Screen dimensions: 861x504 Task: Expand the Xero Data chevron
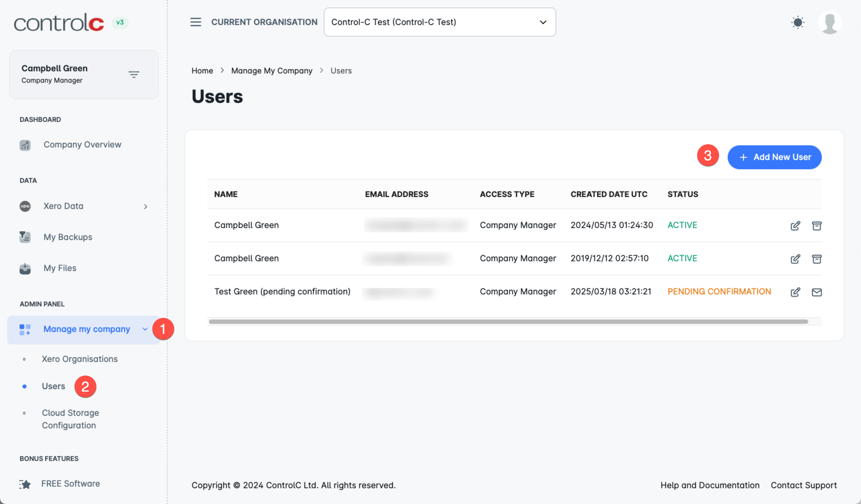146,206
